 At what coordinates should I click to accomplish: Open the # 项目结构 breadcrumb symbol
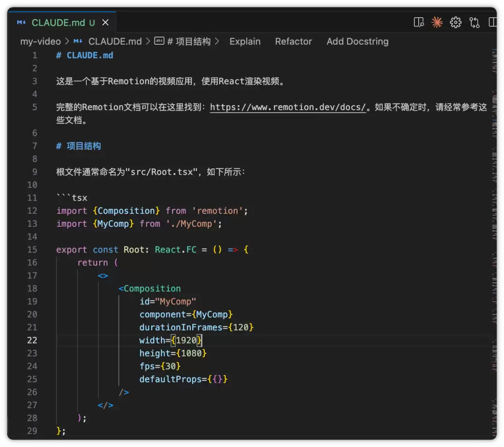189,42
